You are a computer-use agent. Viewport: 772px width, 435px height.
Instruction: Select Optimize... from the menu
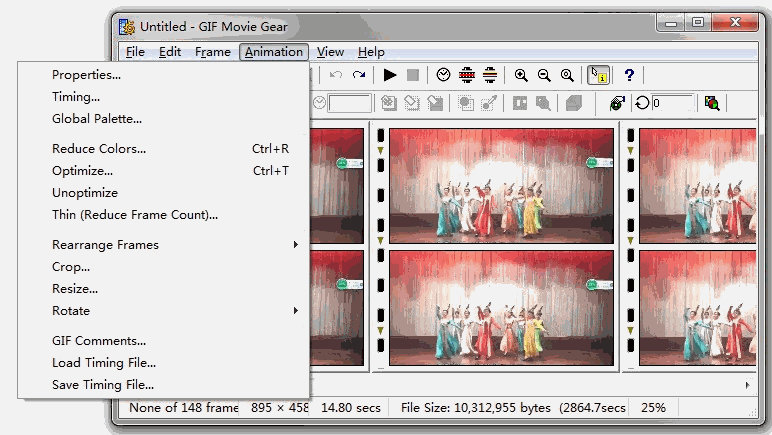coord(163,171)
